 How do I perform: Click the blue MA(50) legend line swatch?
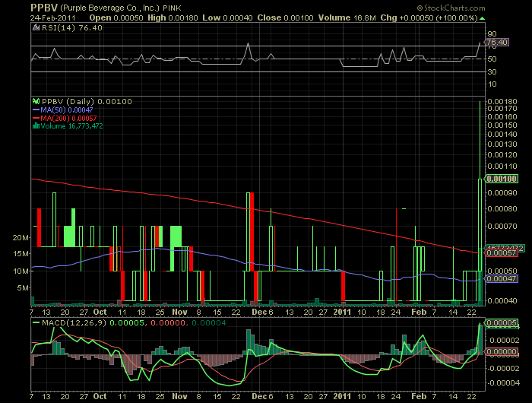(36, 110)
